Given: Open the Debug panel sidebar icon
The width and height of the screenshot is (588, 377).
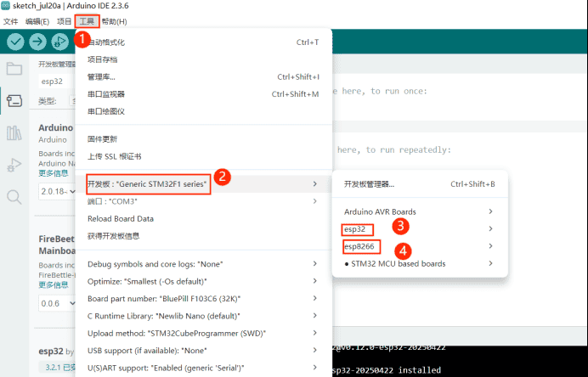Looking at the screenshot, I should 14,165.
